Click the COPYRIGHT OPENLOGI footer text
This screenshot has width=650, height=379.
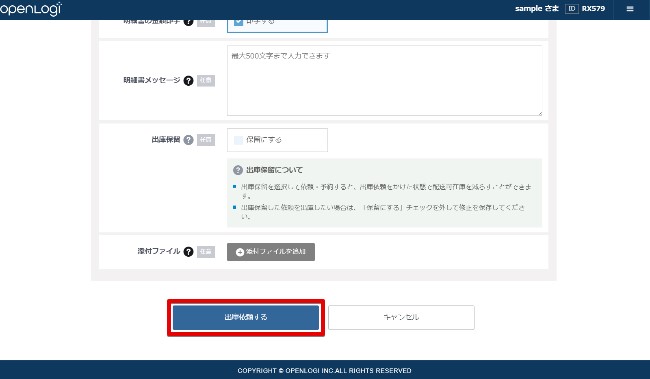(x=324, y=370)
